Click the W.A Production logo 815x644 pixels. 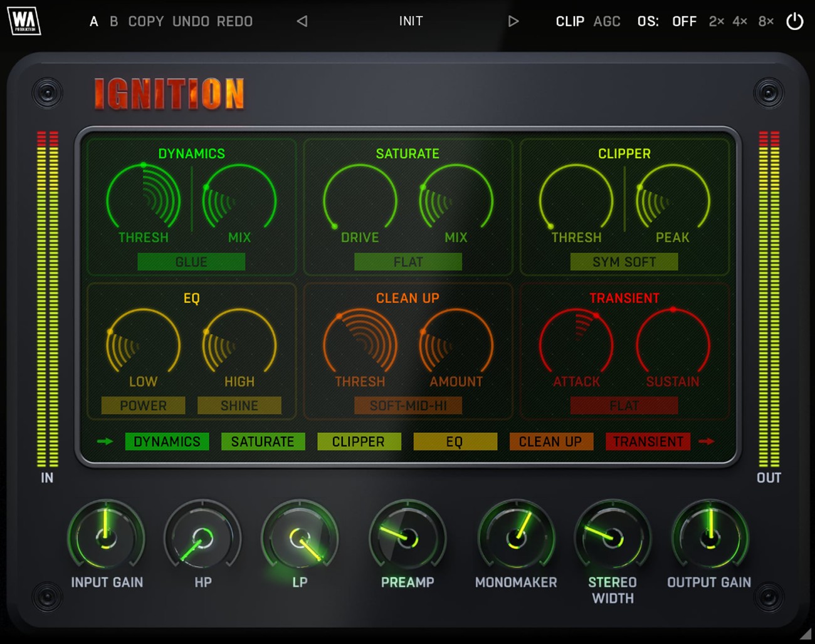click(24, 21)
